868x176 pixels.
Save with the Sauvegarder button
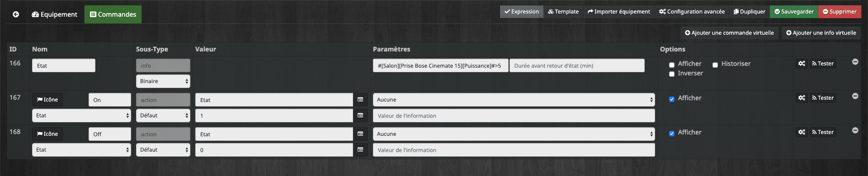(794, 12)
